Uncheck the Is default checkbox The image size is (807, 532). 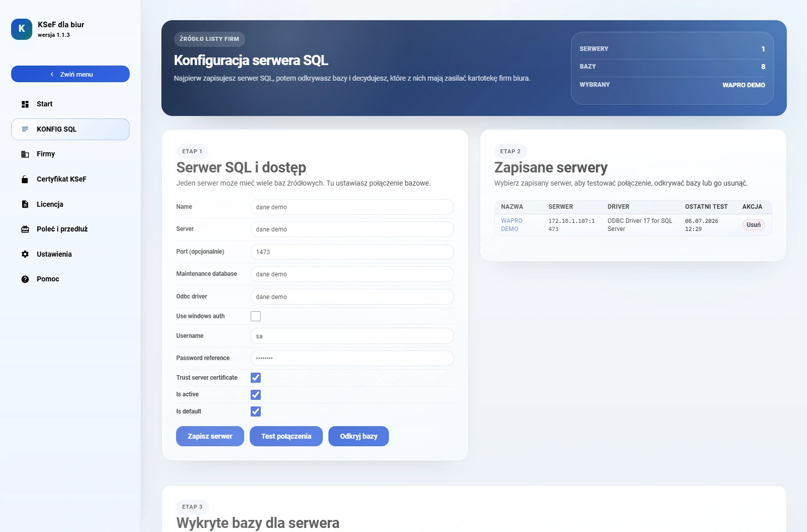click(x=256, y=411)
